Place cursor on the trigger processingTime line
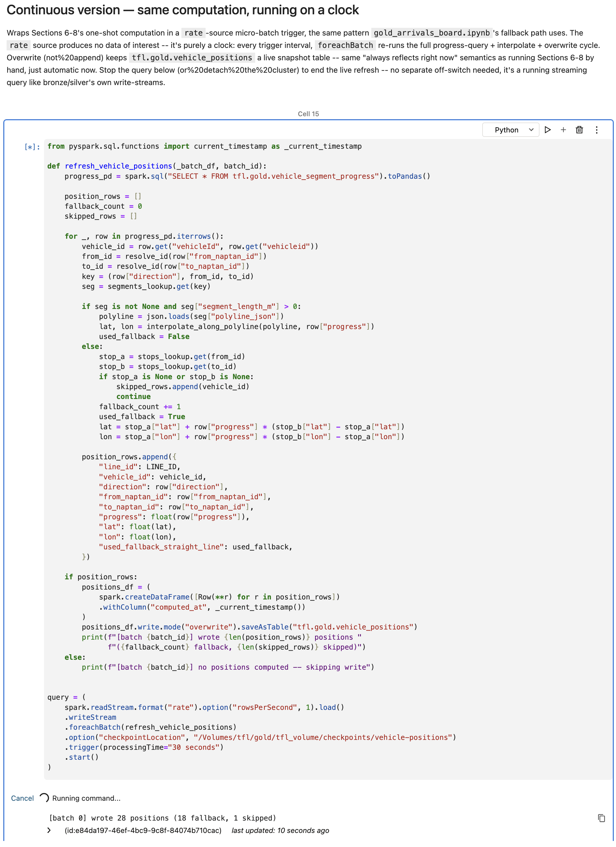This screenshot has height=847, width=616. 144,747
